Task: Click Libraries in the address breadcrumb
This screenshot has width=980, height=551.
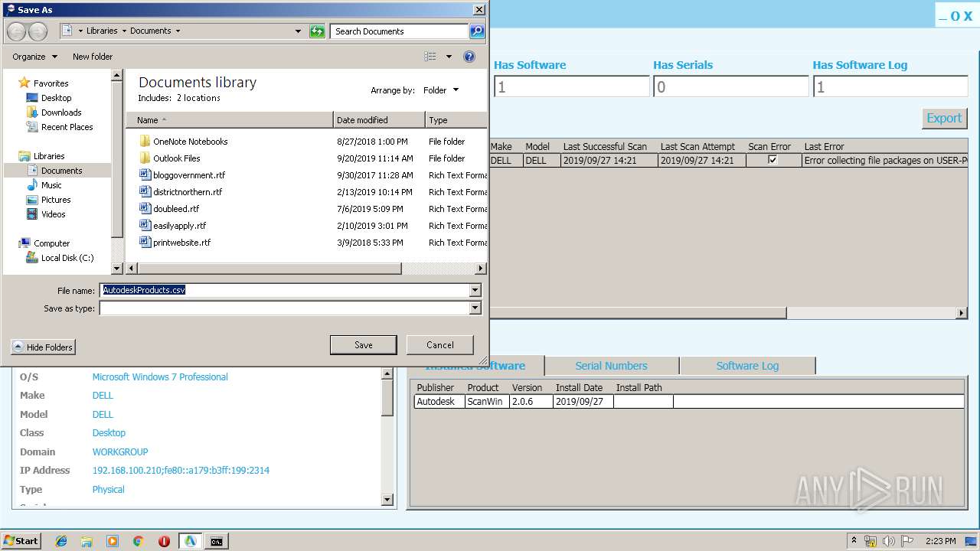Action: click(102, 31)
